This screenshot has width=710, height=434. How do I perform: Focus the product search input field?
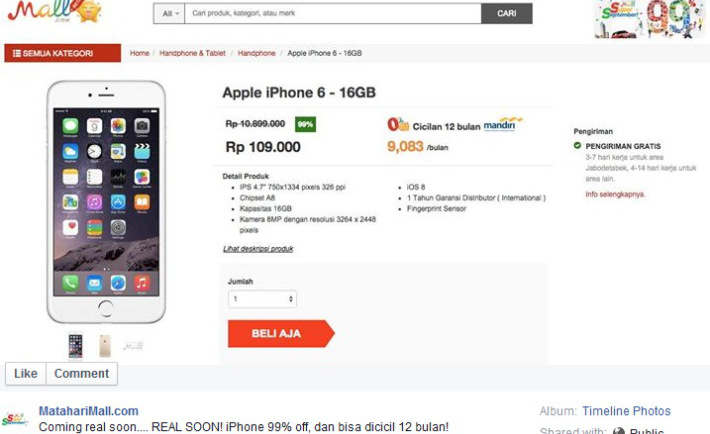pyautogui.click(x=333, y=14)
